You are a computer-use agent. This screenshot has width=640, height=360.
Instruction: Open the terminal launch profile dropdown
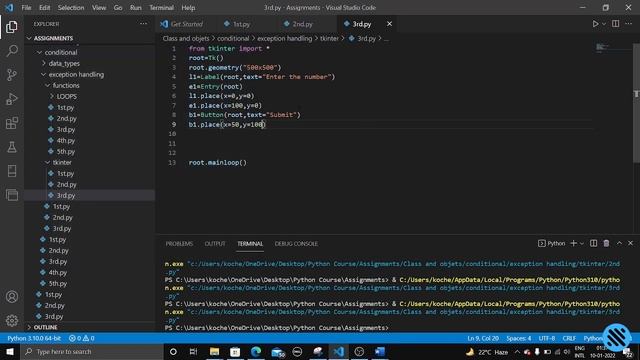coord(582,243)
